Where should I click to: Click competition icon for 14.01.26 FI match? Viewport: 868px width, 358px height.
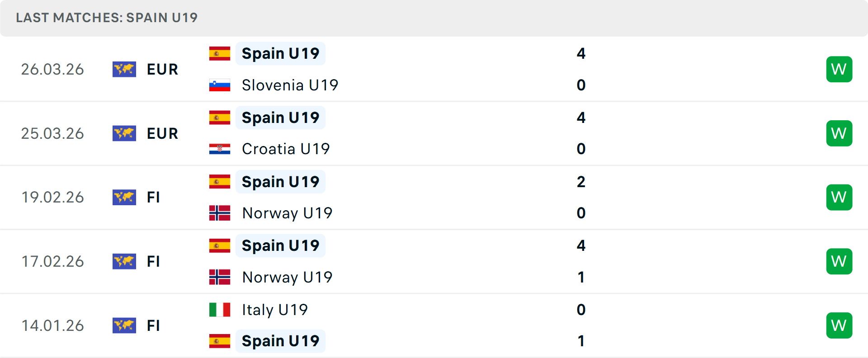point(124,325)
